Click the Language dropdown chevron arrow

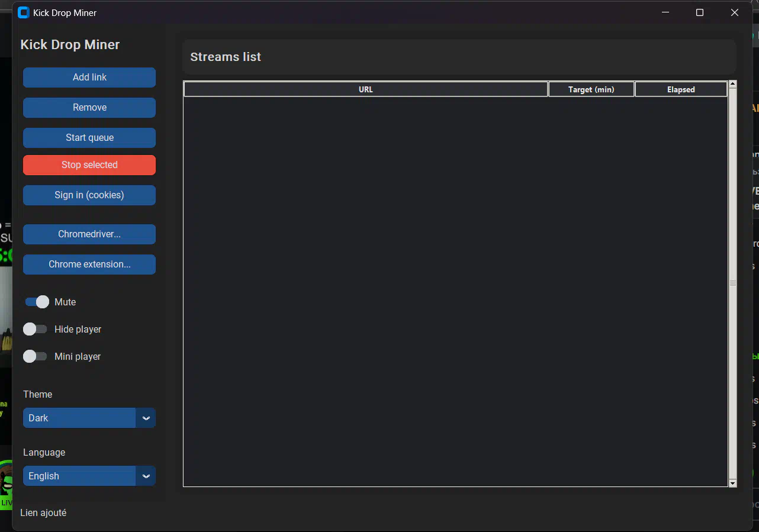(x=146, y=476)
